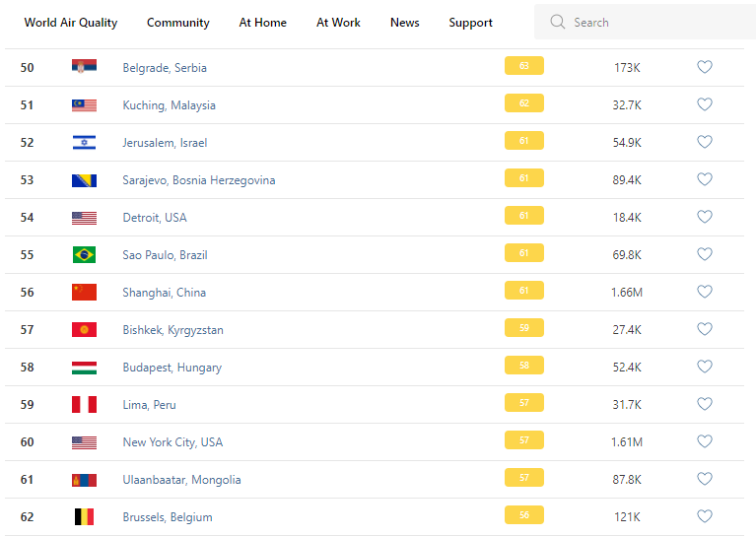756x537 pixels.
Task: Click the Kyrgyzstan flag icon
Action: click(x=84, y=329)
